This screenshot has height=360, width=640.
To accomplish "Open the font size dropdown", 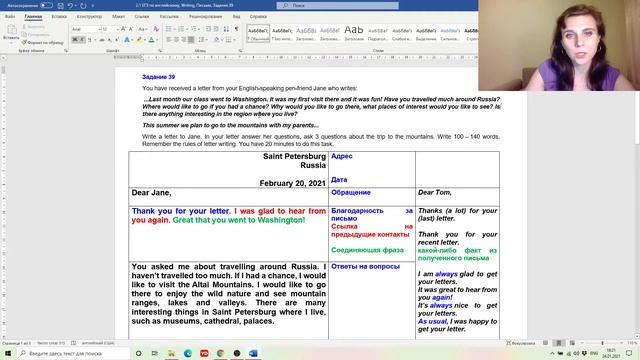I will 118,29.
